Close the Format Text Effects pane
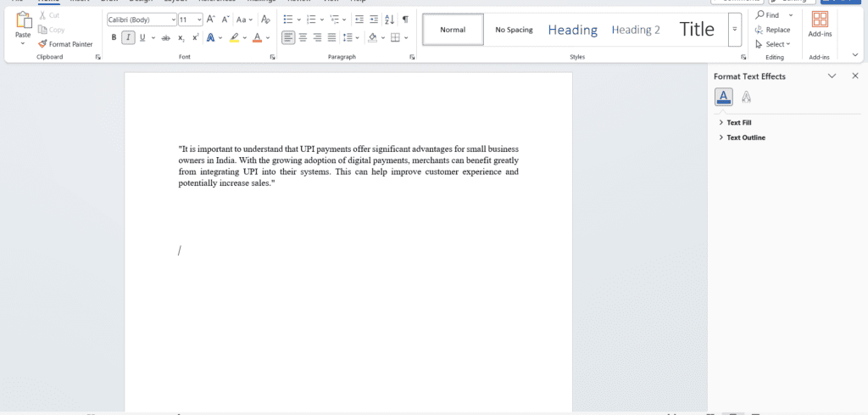Image resolution: width=868 pixels, height=415 pixels. (x=854, y=76)
